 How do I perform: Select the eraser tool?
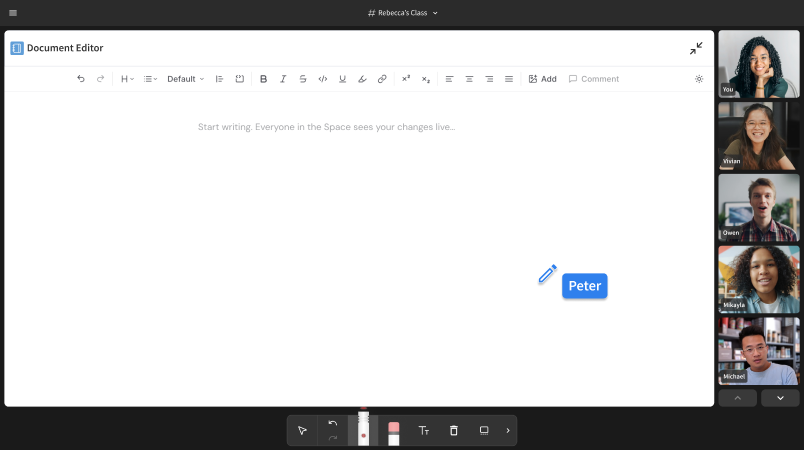pos(394,434)
